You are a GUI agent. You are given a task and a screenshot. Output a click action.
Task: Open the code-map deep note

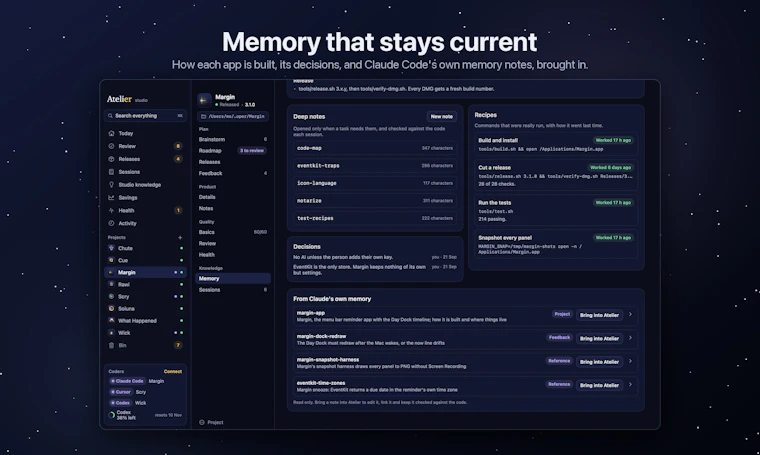click(x=375, y=148)
